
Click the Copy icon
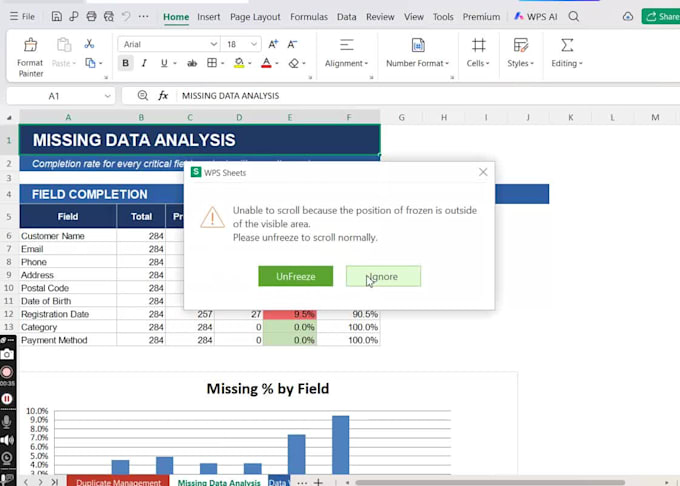[90, 63]
